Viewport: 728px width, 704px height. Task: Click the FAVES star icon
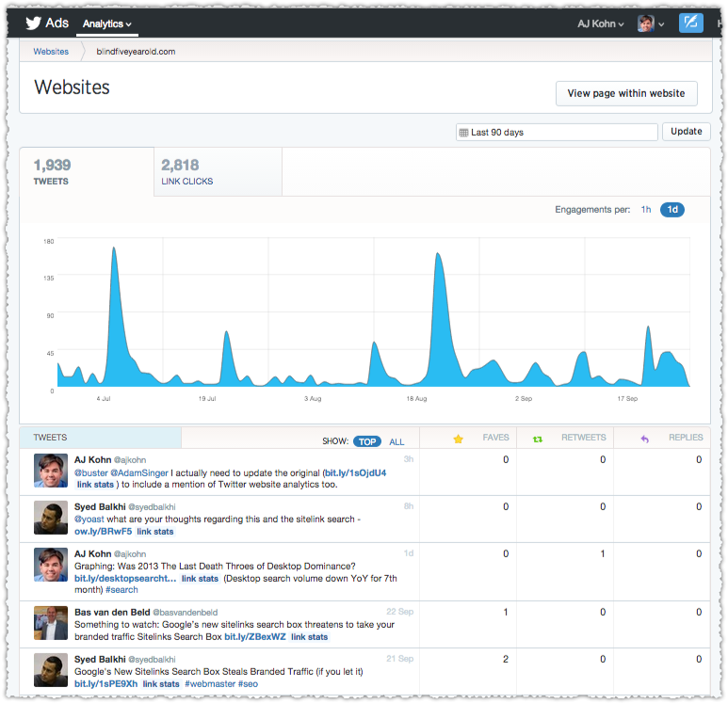pyautogui.click(x=459, y=439)
